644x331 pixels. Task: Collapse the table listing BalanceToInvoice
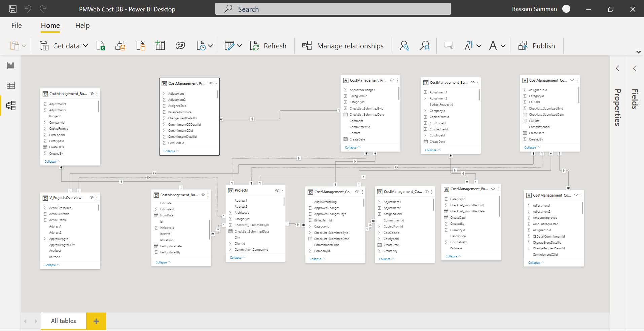171,151
